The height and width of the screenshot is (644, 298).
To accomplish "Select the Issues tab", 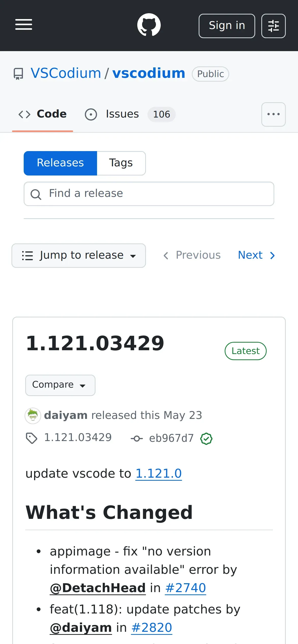I will pos(130,114).
